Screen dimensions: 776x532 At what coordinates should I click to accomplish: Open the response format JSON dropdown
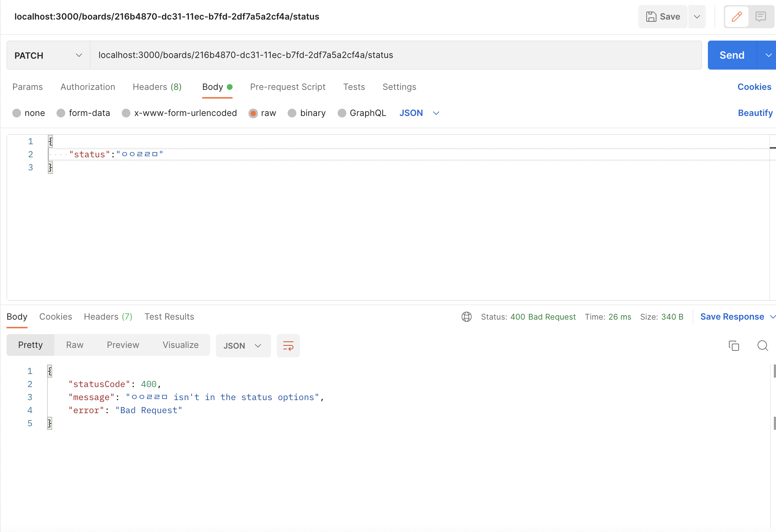(243, 346)
